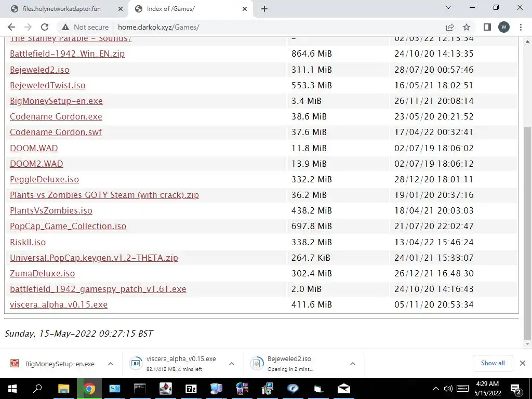The height and width of the screenshot is (399, 532).
Task: Open Chrome's three-dot menu
Action: (x=521, y=27)
